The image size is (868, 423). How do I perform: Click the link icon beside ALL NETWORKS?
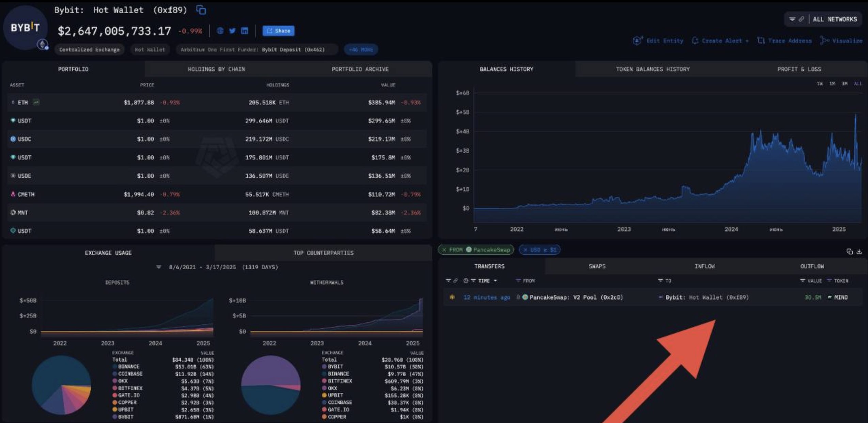point(801,19)
